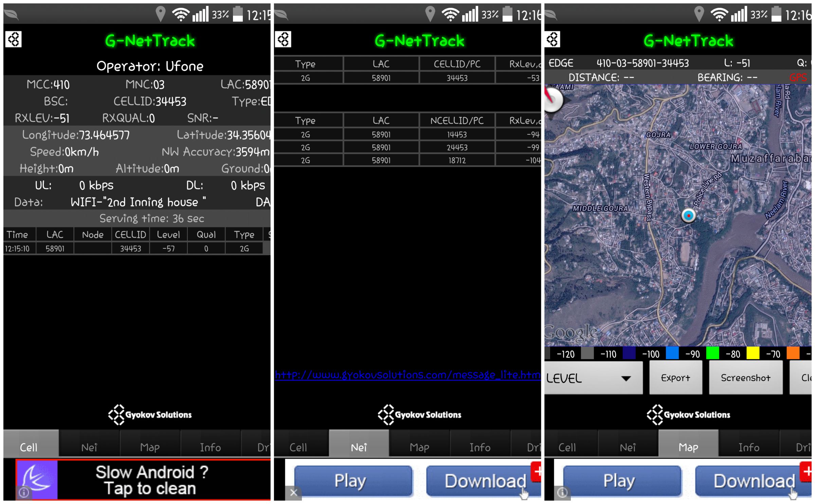This screenshot has height=504, width=815.
Task: Tap green -80 legend color swatch
Action: click(x=713, y=353)
